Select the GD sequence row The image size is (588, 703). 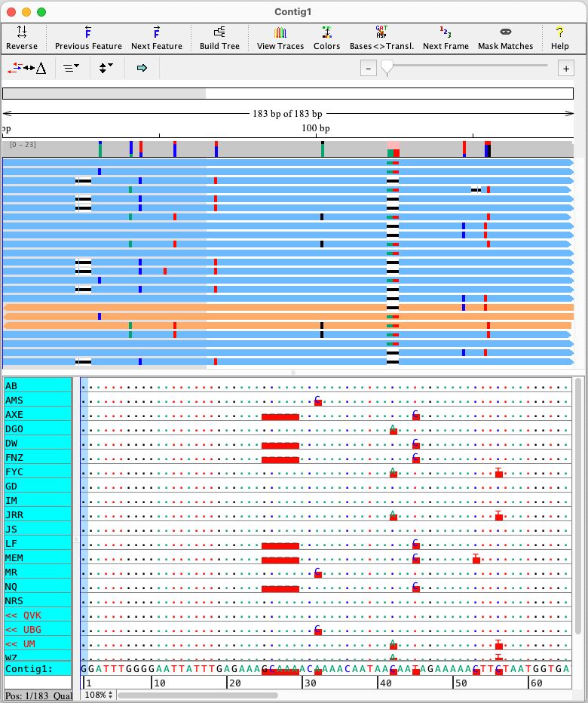coord(38,486)
